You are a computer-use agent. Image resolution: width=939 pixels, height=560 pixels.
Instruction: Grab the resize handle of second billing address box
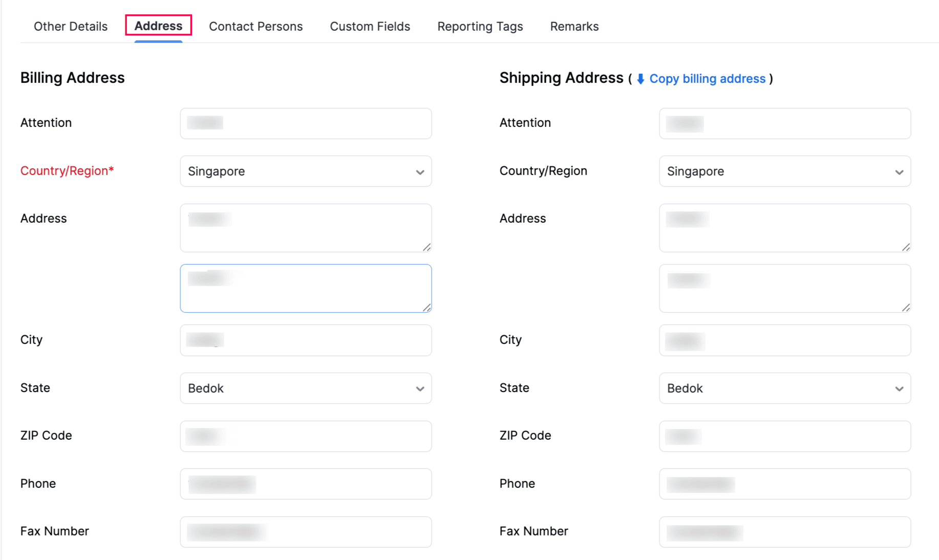click(426, 308)
